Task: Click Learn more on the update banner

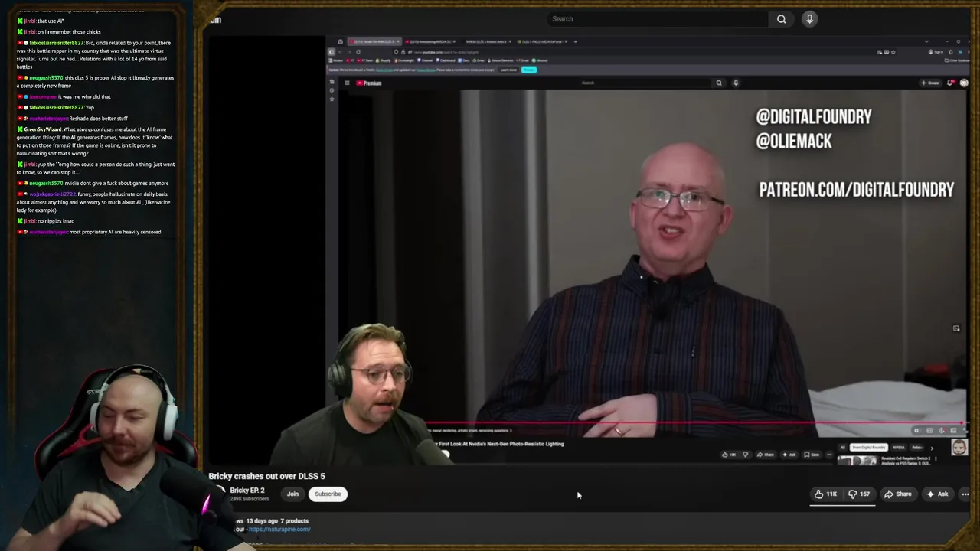Action: pos(508,70)
